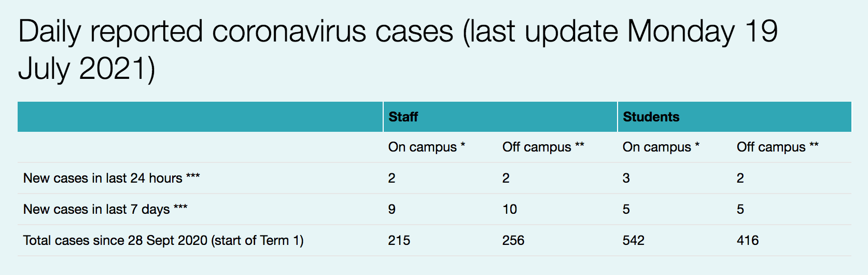Viewport: 868px width, 275px height.
Task: Click Students Off campus subheader
Action: pos(777,147)
